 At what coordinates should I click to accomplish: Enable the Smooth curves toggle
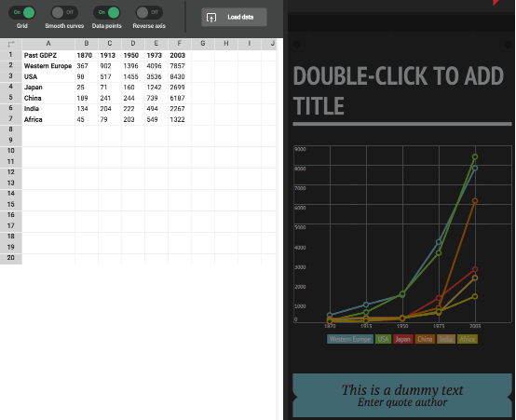(x=64, y=12)
